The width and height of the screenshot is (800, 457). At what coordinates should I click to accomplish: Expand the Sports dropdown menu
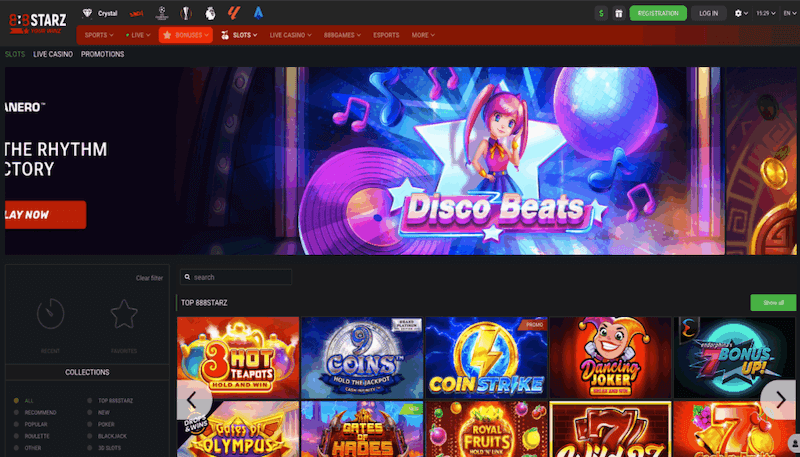pyautogui.click(x=98, y=35)
